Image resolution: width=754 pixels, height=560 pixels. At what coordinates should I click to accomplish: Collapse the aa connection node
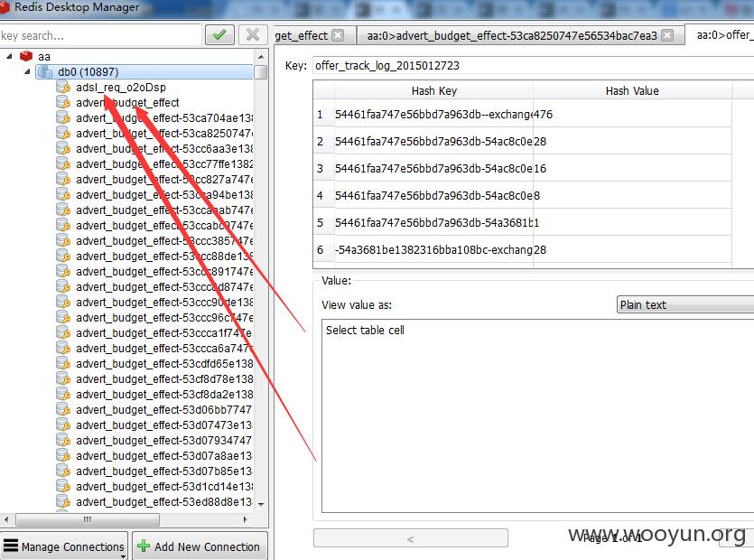tap(9, 56)
